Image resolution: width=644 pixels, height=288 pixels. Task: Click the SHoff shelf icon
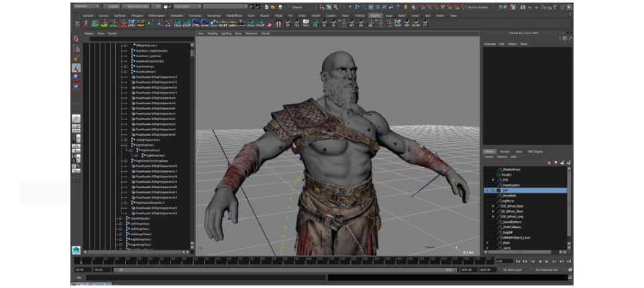click(x=260, y=23)
